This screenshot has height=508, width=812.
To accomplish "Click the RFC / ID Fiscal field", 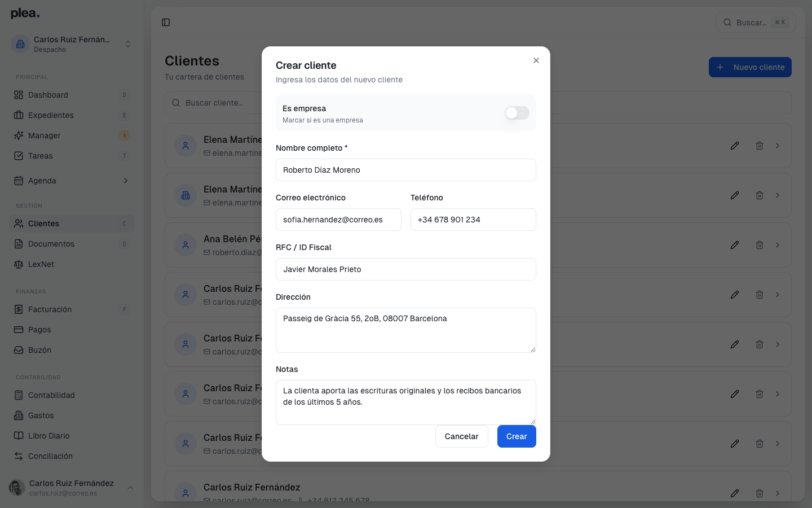I will tap(405, 269).
